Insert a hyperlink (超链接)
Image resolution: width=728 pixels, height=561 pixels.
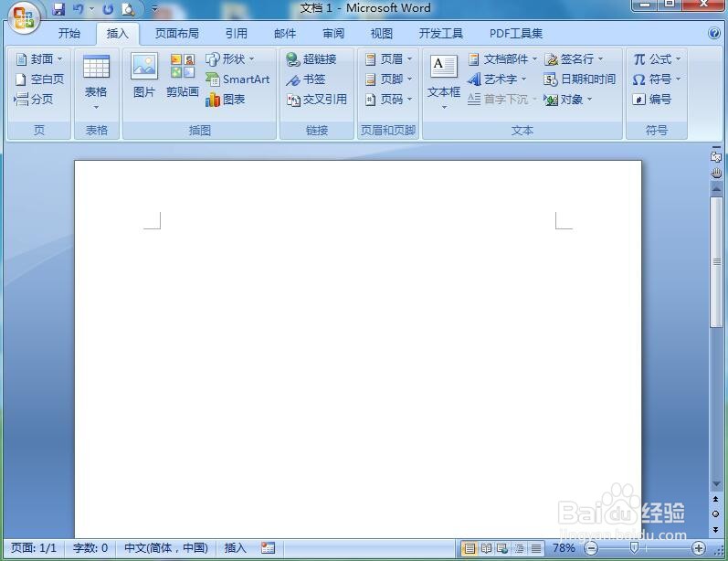(x=311, y=59)
